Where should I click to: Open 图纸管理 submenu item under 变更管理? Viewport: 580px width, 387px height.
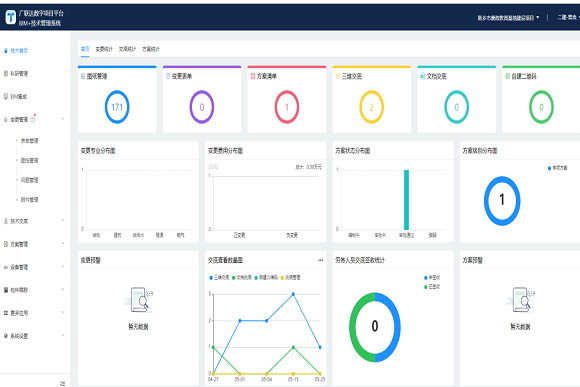coord(29,160)
